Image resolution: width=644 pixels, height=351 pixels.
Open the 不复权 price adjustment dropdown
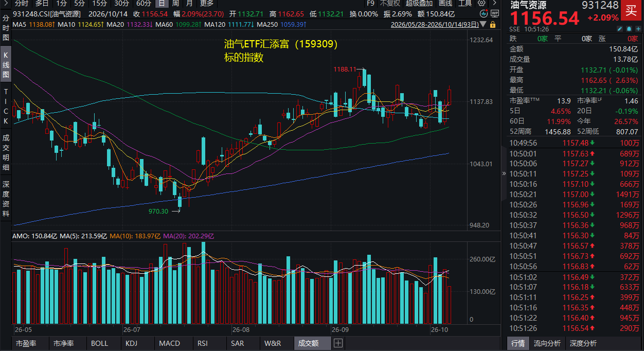[x=390, y=3]
